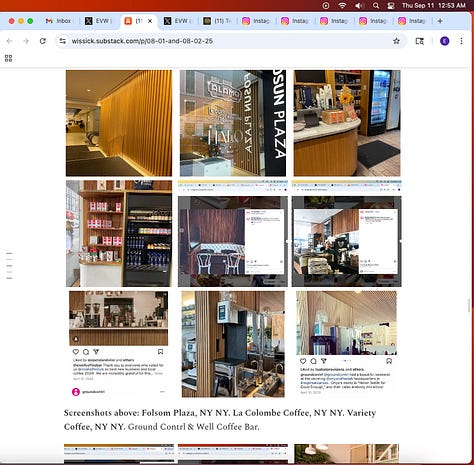Click the date and time in menu bar
This screenshot has width=474, height=465.
pyautogui.click(x=434, y=6)
